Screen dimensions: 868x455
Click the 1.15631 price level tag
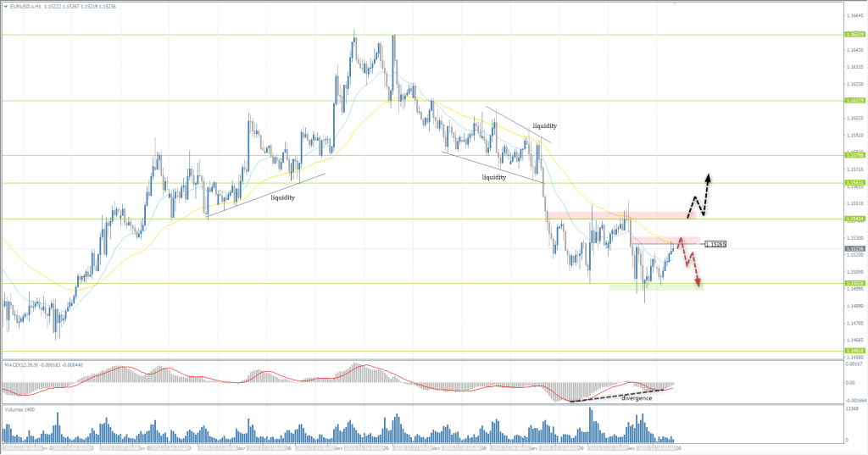click(x=854, y=183)
